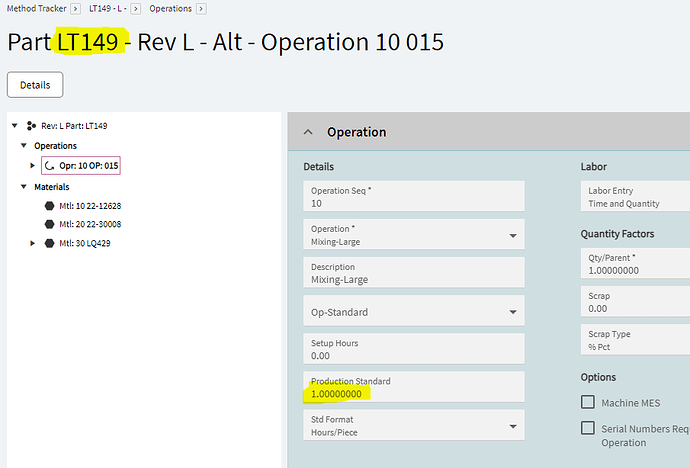Screen dimensions: 690x468
Task: Click the Method Tracker breadcrumb arrow
Action: coord(75,9)
